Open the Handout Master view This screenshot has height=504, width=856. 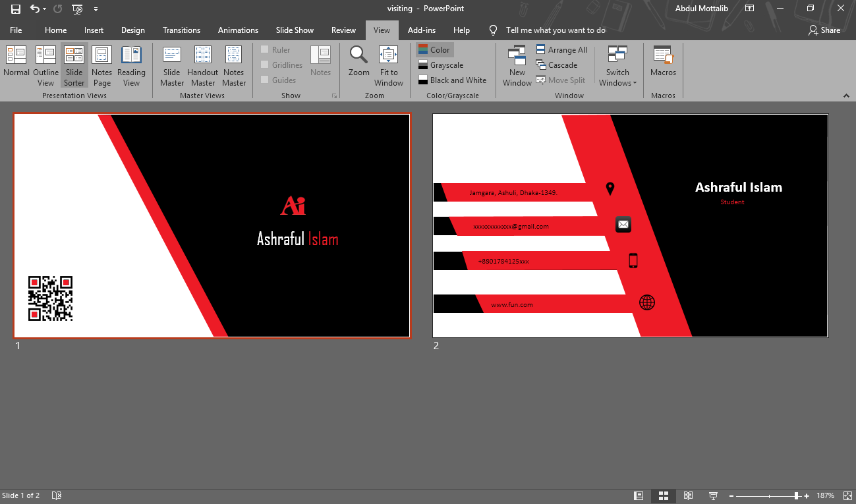click(203, 66)
